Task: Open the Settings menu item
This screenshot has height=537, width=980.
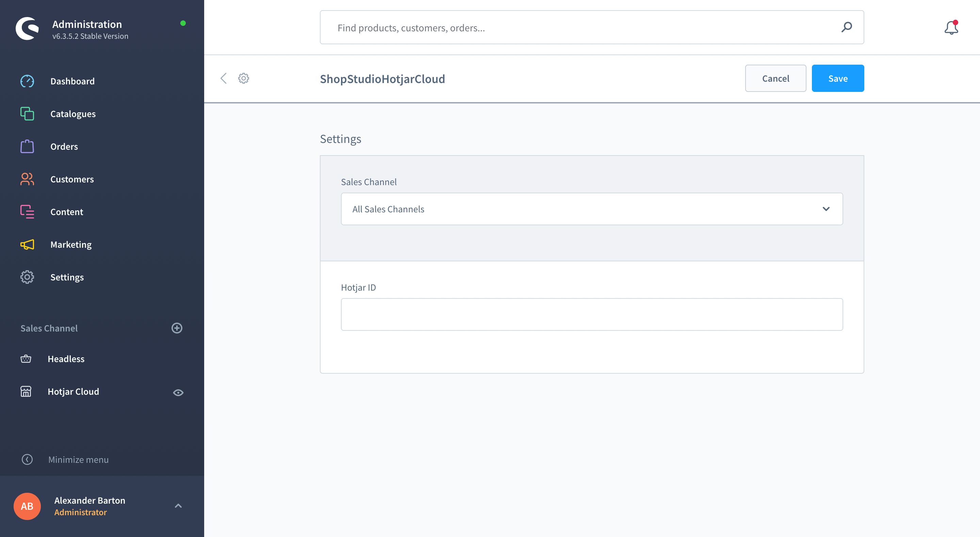Action: click(67, 277)
